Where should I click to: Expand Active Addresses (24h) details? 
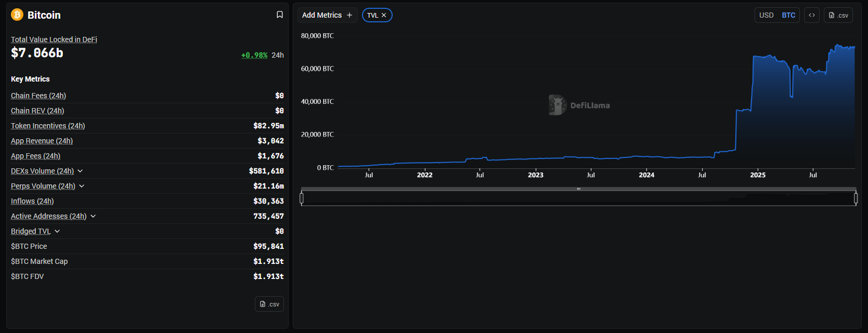click(93, 216)
